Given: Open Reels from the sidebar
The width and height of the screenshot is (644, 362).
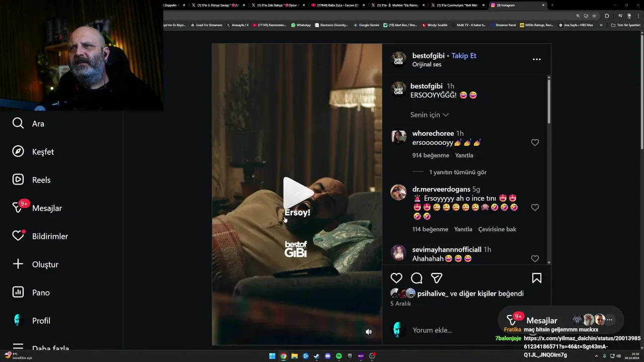Looking at the screenshot, I should [x=31, y=180].
